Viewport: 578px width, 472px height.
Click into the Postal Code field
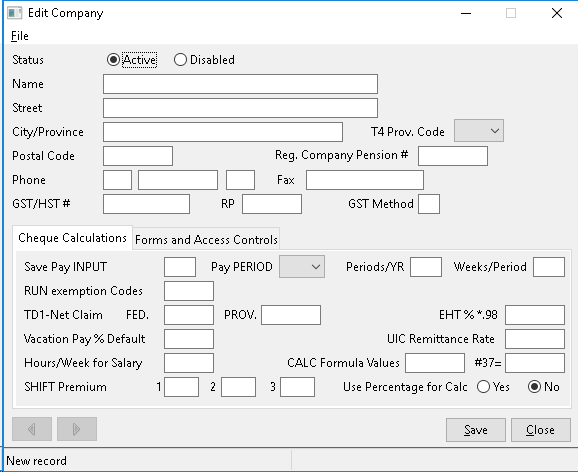(x=138, y=156)
